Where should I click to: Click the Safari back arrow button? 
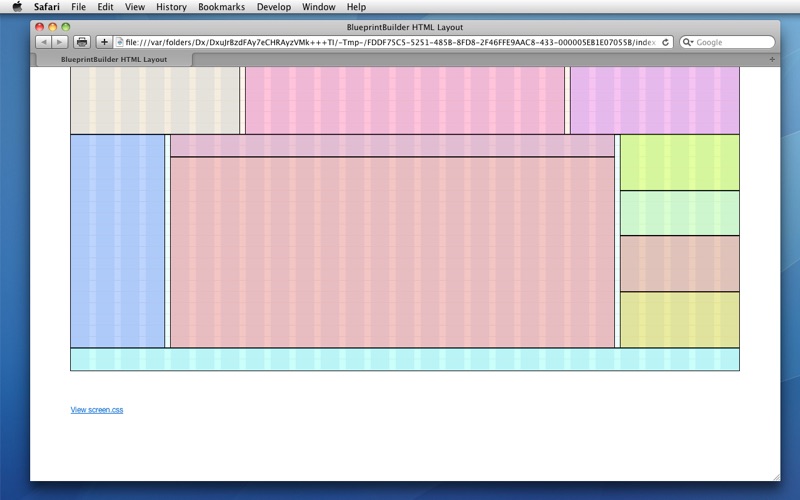click(44, 42)
